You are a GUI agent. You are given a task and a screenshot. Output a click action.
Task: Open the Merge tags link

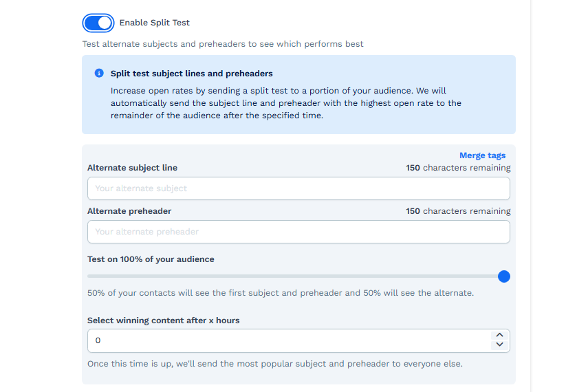tap(482, 155)
